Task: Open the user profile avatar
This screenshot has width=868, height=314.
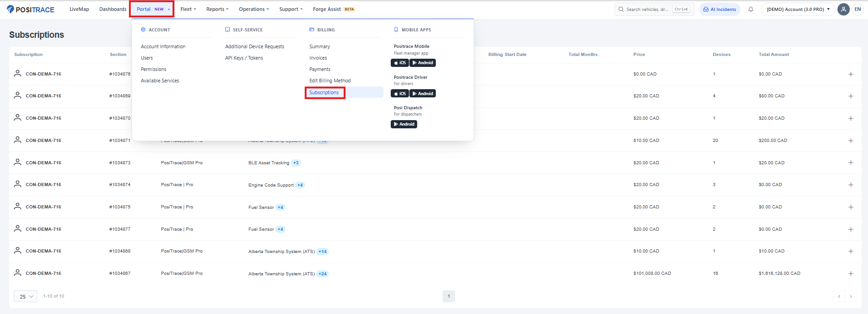Action: click(x=843, y=9)
